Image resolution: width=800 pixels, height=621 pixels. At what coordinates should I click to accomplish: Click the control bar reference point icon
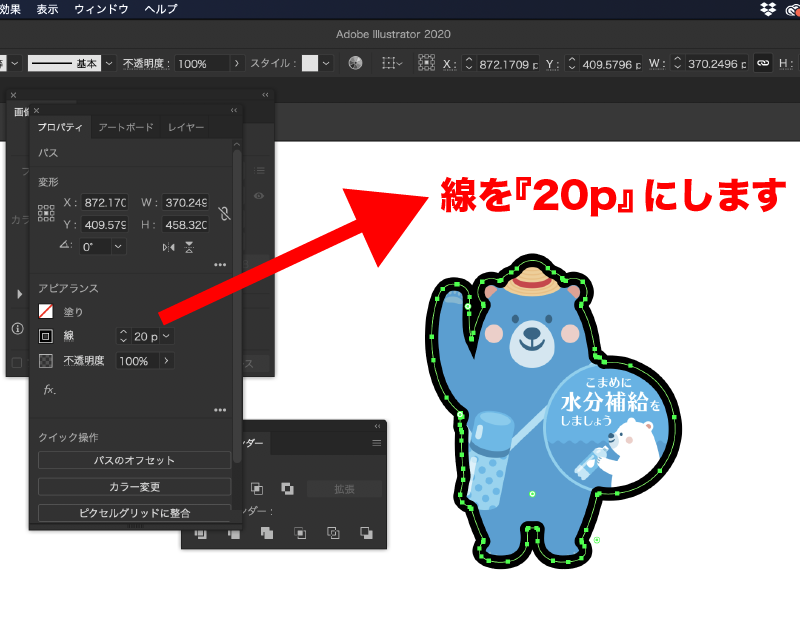point(426,63)
